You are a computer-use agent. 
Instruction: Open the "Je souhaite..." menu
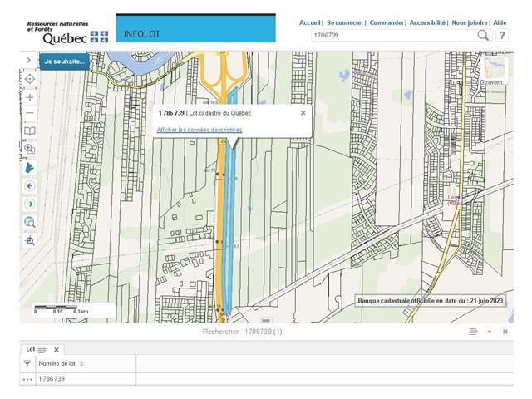click(64, 61)
